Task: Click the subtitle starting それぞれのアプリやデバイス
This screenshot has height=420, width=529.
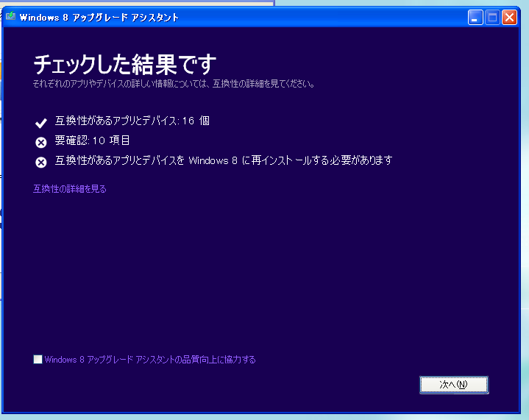Action: (174, 84)
